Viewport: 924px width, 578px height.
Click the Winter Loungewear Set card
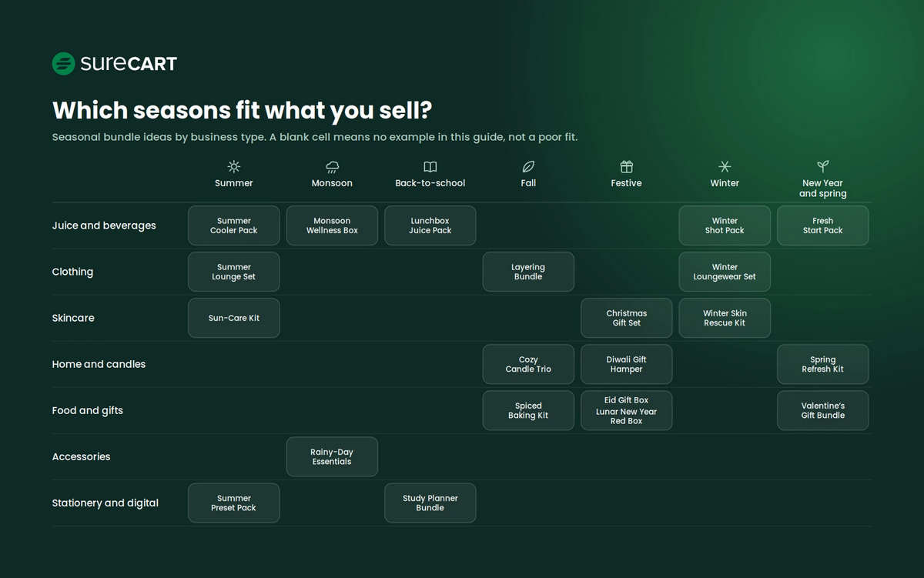(725, 272)
